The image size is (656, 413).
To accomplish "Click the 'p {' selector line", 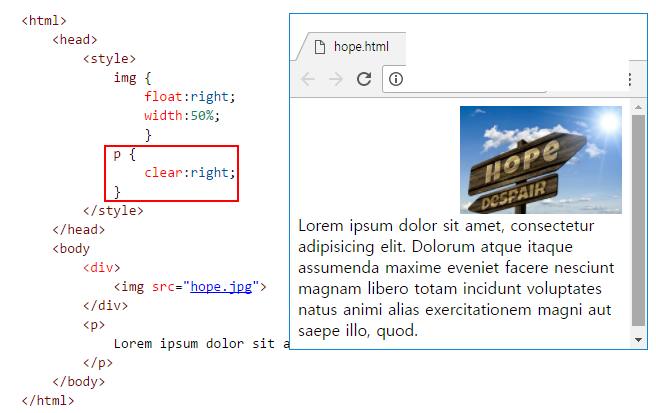I will (125, 154).
